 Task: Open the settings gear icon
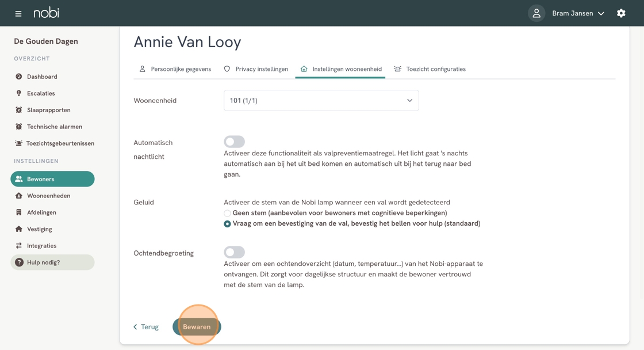click(621, 13)
